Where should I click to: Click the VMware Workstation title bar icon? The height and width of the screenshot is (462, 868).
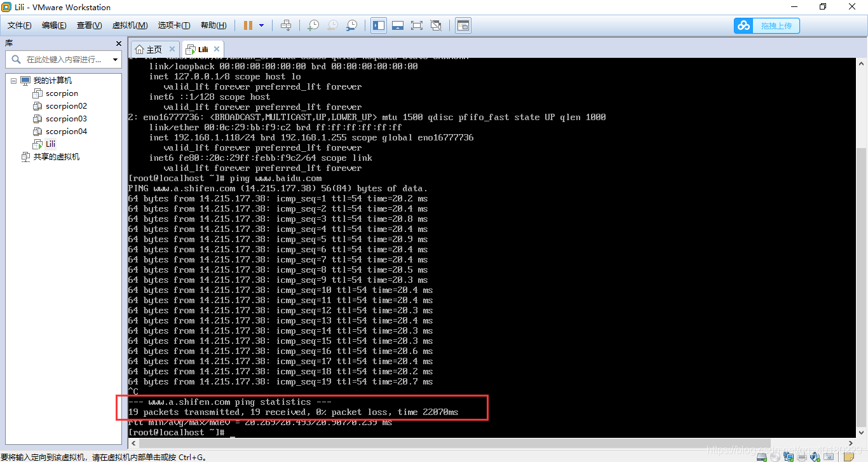coord(7,7)
